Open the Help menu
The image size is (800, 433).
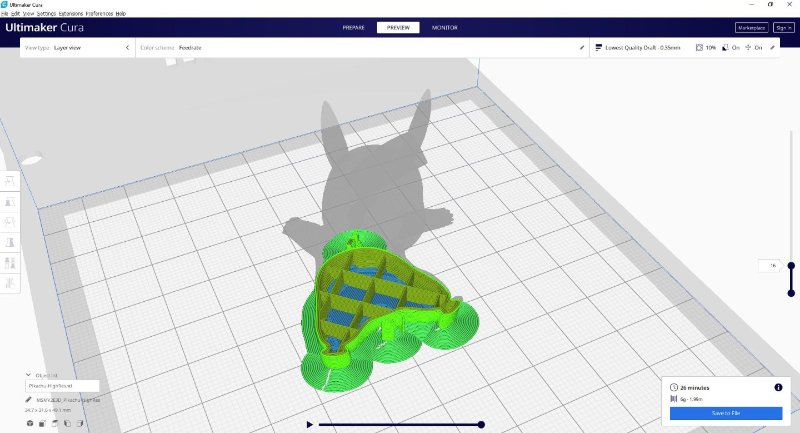click(120, 14)
